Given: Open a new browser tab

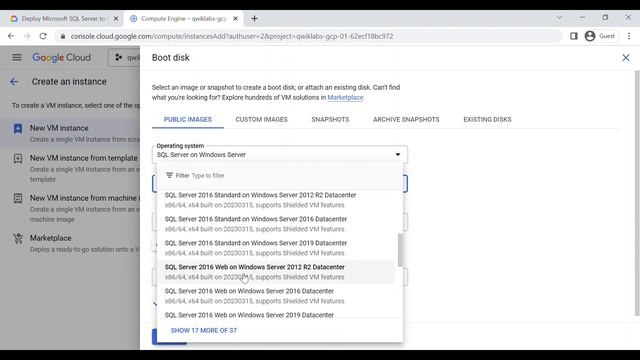Looking at the screenshot, I should [x=254, y=18].
